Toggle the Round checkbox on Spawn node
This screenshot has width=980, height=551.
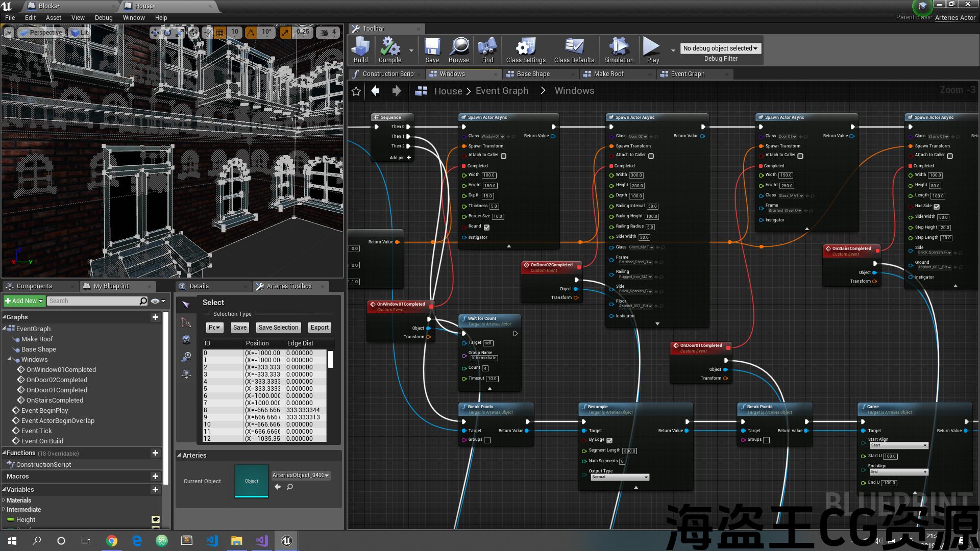click(x=486, y=227)
